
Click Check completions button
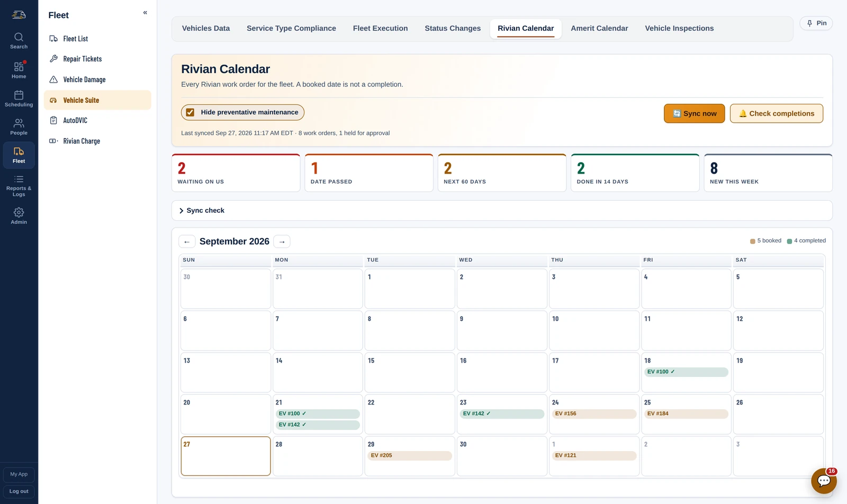(x=776, y=113)
